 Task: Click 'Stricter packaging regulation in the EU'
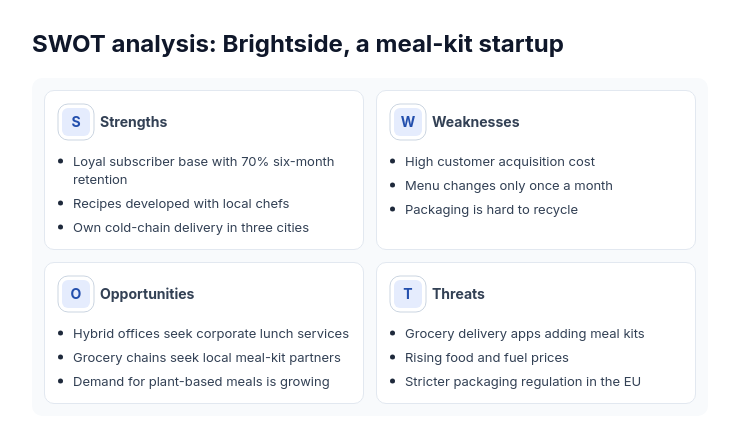click(523, 381)
